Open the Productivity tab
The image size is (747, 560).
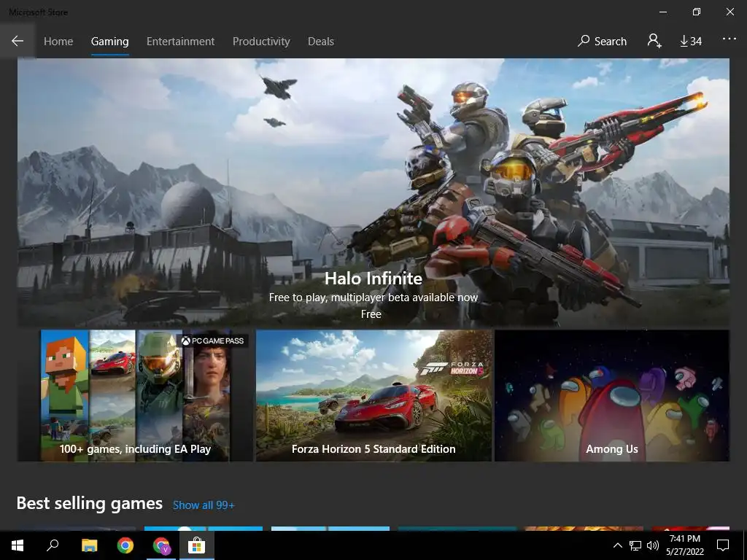tap(261, 42)
